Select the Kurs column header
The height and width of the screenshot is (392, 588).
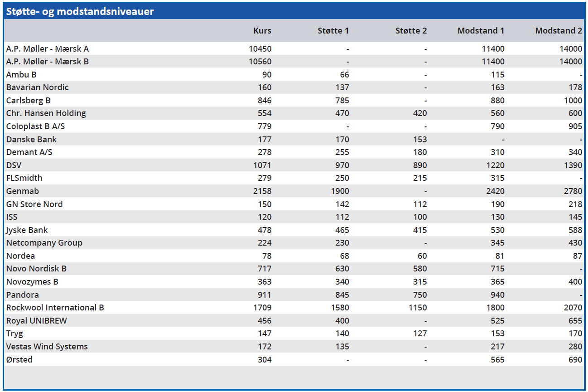[x=262, y=31]
